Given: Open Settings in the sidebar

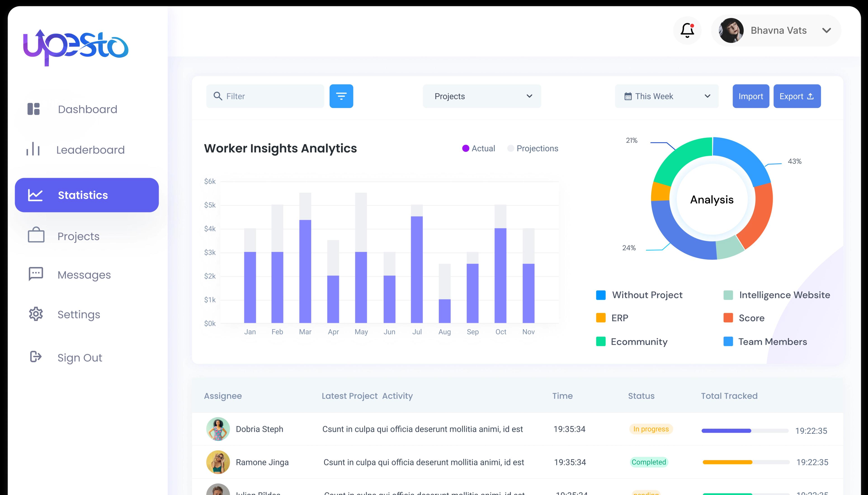Looking at the screenshot, I should click(79, 314).
